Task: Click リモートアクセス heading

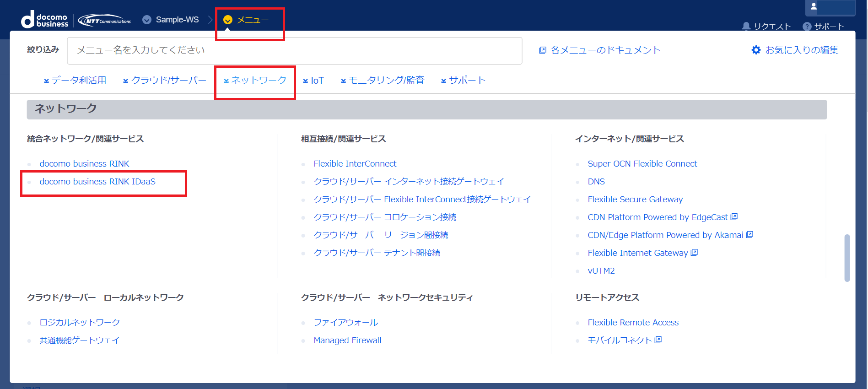Action: [x=607, y=297]
